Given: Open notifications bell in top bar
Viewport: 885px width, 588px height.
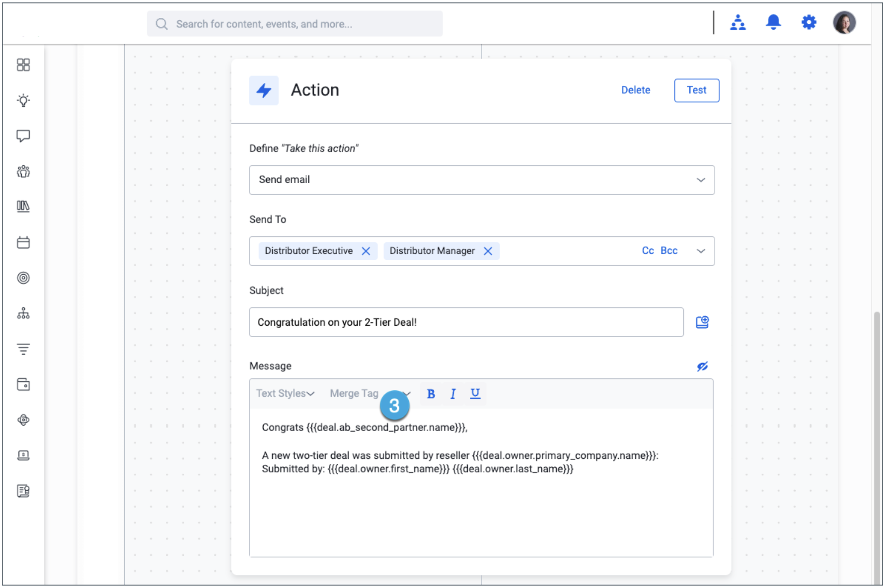Looking at the screenshot, I should [x=773, y=22].
